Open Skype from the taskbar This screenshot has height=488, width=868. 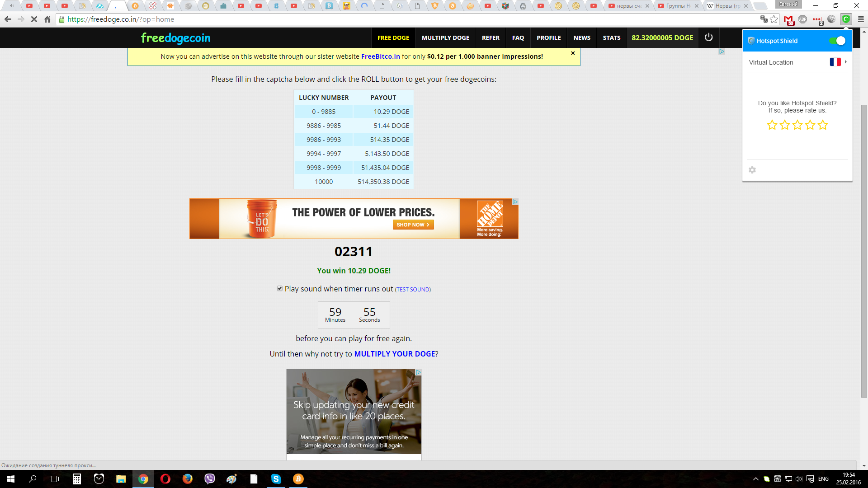tap(276, 479)
